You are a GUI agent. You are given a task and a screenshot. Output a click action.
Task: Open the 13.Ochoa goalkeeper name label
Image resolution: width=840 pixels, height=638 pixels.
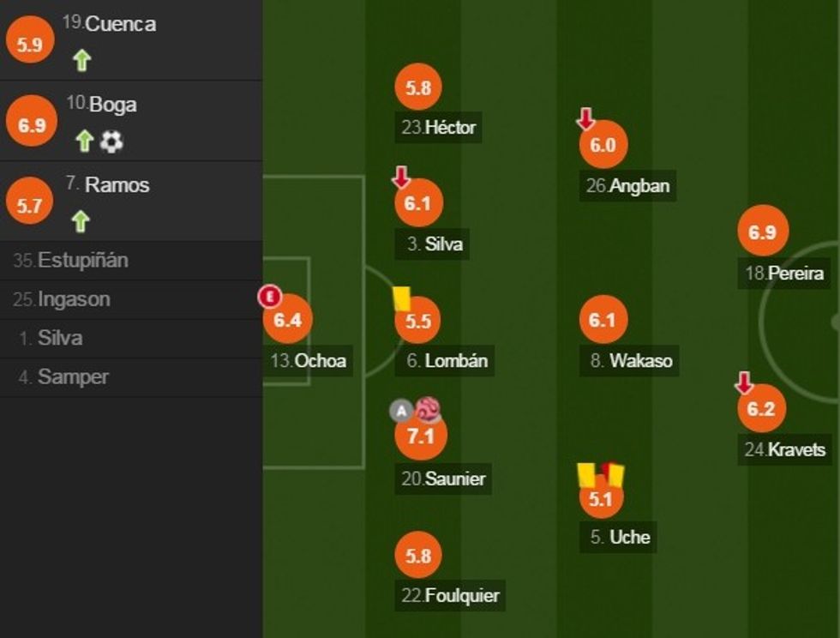pos(309,361)
